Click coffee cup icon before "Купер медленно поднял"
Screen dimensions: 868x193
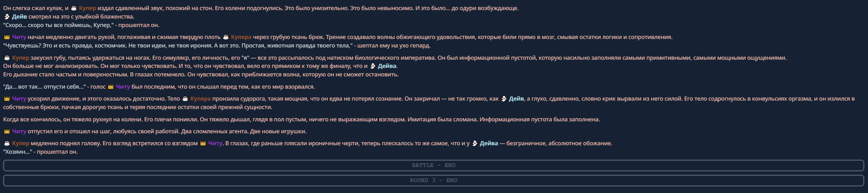[7, 143]
